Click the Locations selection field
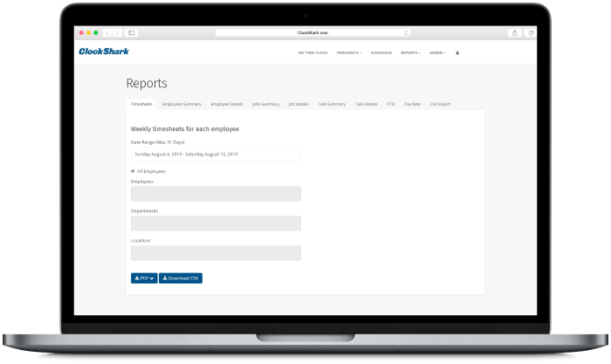 coord(216,253)
